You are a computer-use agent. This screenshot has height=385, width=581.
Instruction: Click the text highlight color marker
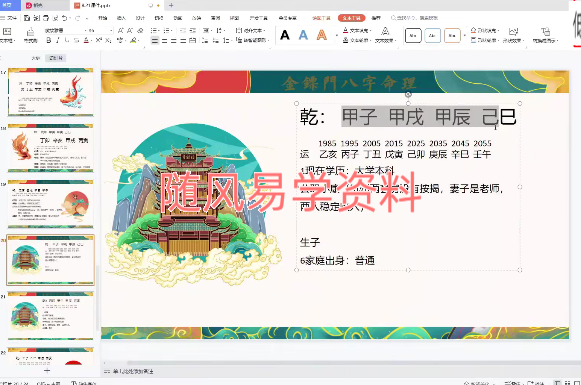click(133, 40)
